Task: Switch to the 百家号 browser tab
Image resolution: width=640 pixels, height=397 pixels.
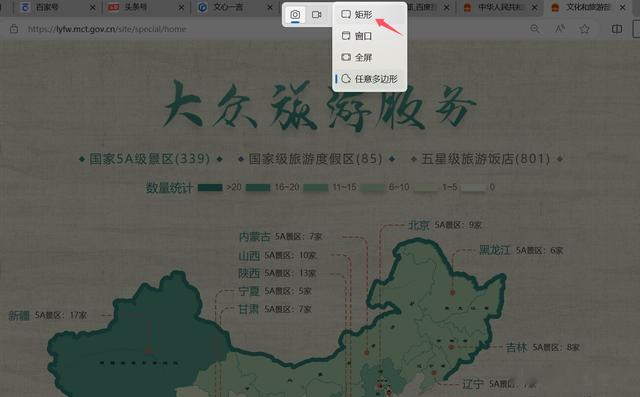Action: click(57, 7)
